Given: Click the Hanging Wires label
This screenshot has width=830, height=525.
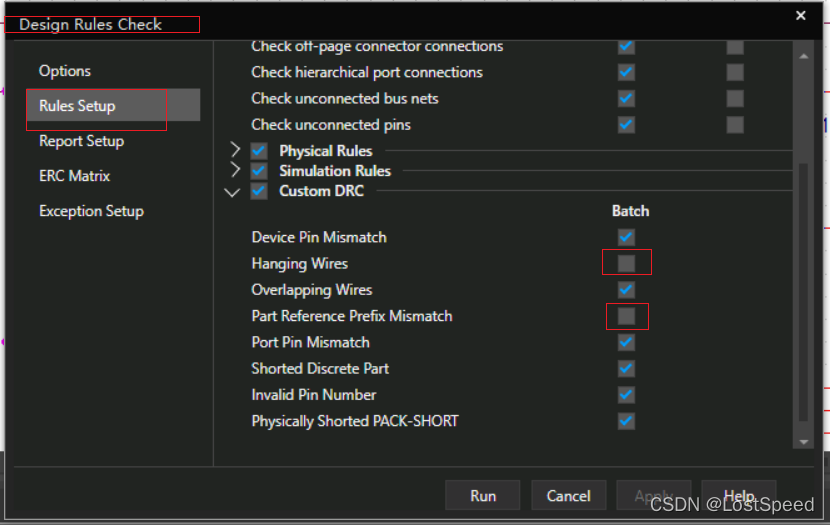Looking at the screenshot, I should coord(300,264).
